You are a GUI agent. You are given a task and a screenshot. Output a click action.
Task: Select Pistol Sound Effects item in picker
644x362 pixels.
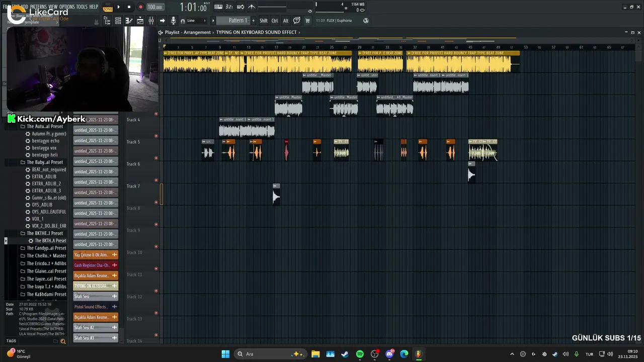click(x=96, y=307)
